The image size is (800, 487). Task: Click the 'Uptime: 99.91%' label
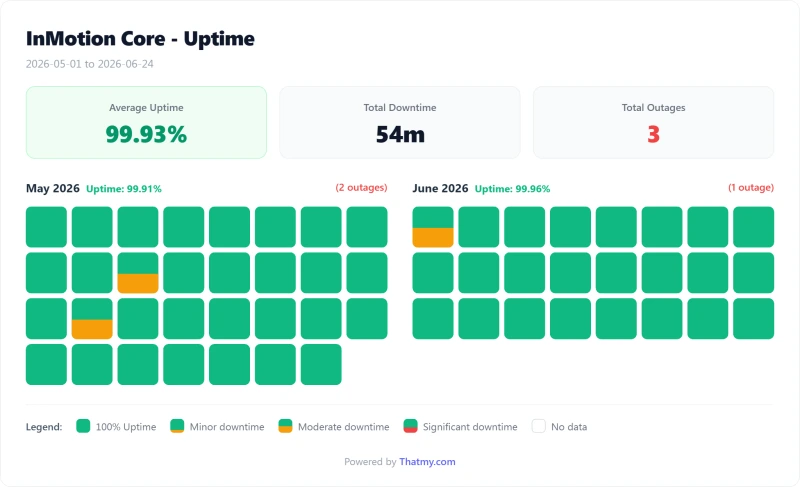pos(123,189)
